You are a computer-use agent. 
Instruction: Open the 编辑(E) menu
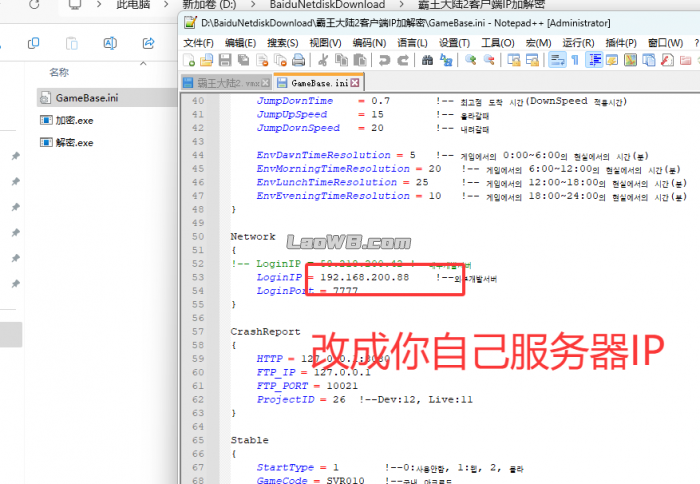click(x=240, y=43)
